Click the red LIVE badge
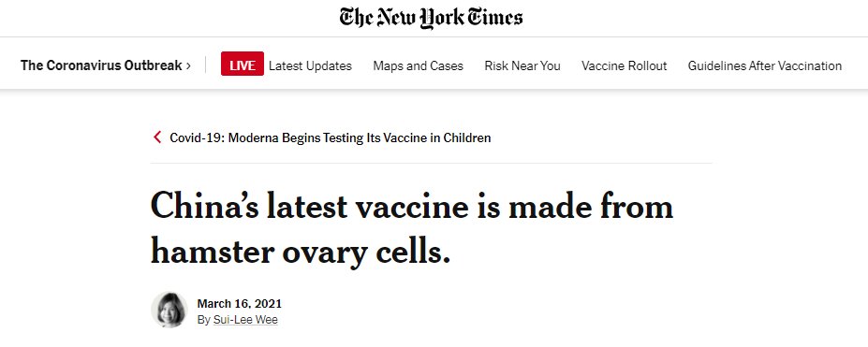868x347 pixels. click(x=243, y=64)
